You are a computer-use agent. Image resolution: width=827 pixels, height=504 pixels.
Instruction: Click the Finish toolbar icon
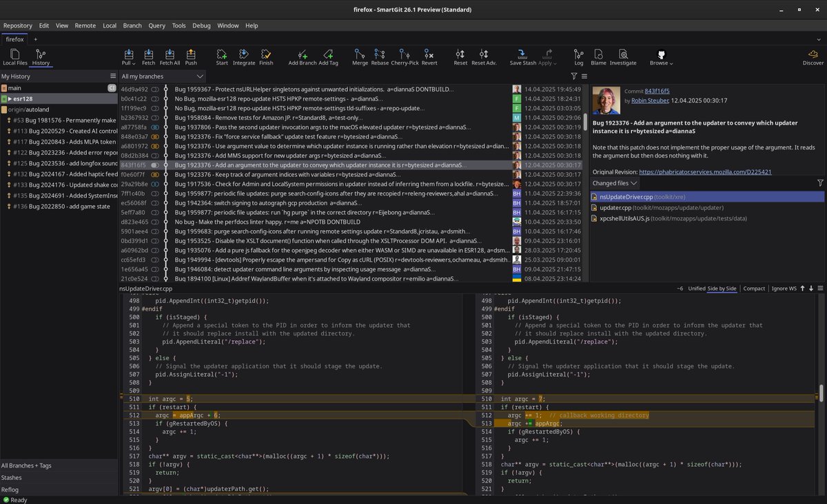[266, 56]
